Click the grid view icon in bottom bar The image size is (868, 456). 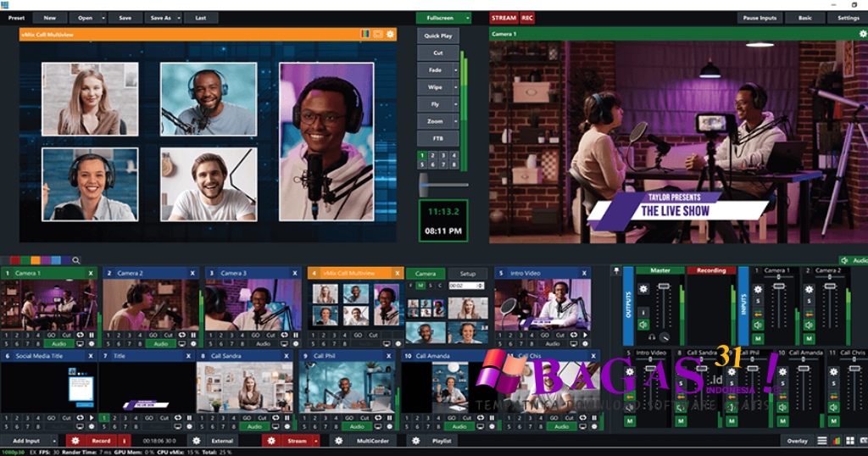850,441
